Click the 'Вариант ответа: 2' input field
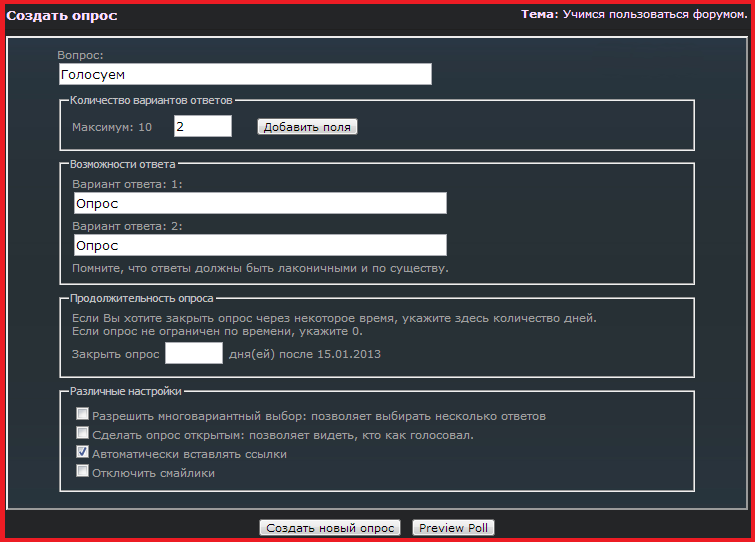Screen dimensions: 755x542 pyautogui.click(x=260, y=245)
